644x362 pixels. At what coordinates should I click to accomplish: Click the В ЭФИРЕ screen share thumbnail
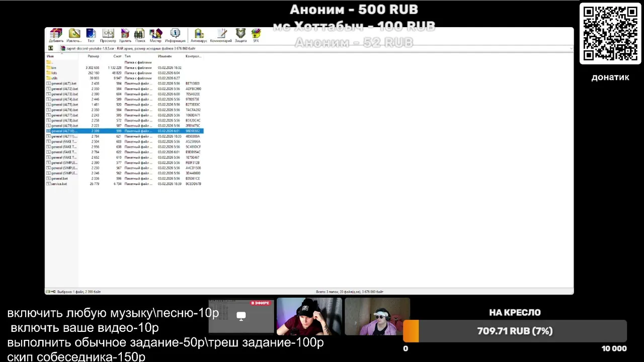coord(241,316)
